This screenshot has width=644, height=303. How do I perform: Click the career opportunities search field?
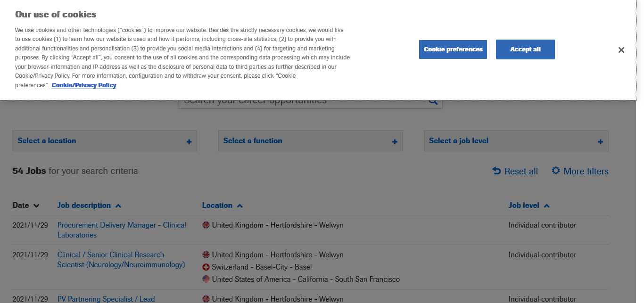coord(302,103)
